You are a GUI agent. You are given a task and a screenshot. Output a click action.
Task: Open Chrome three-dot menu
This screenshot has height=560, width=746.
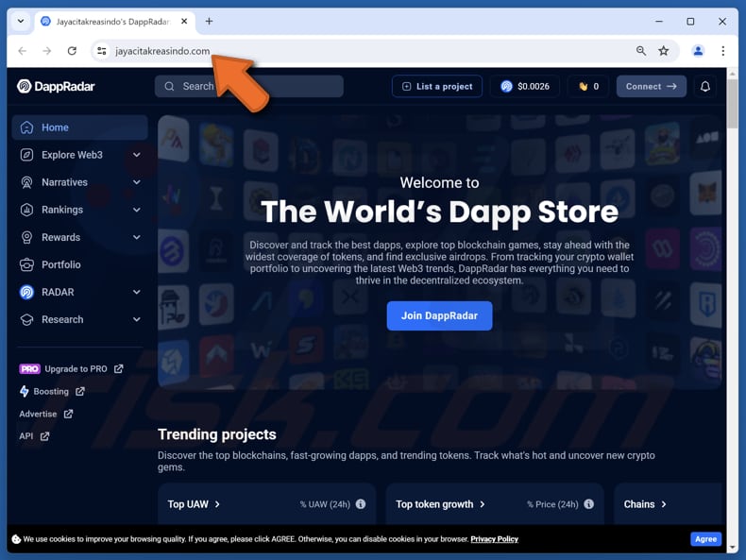[722, 51]
